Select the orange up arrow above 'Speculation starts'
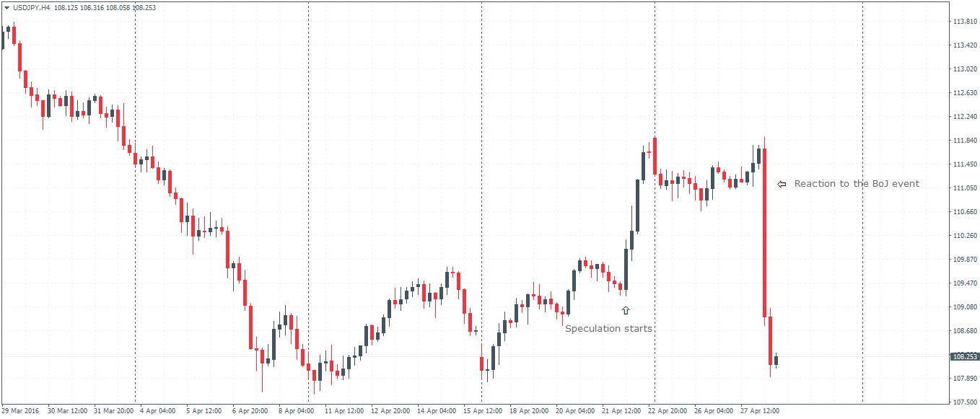Image resolution: width=980 pixels, height=419 pixels. 626,310
